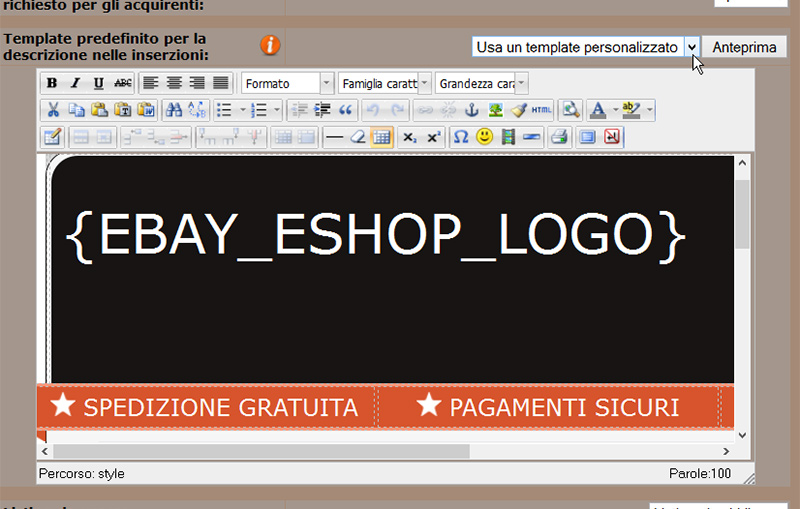
Task: Apply superscript formatting
Action: coord(433,137)
